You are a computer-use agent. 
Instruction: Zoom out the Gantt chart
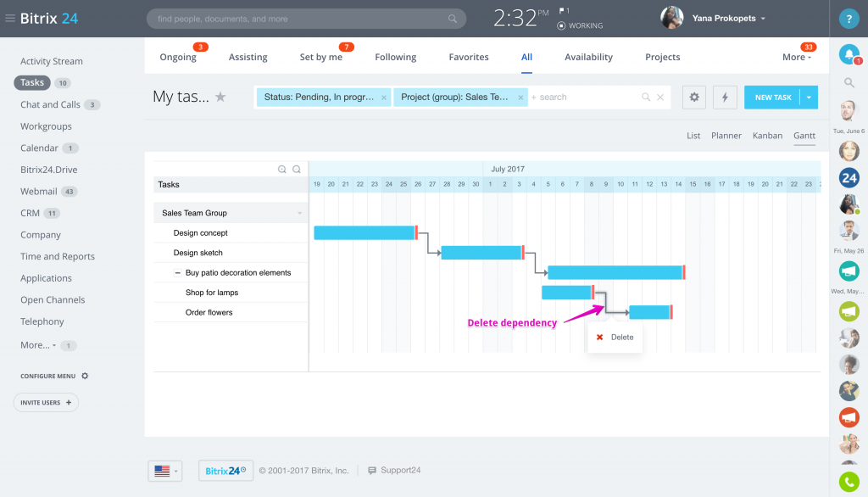[x=297, y=170]
